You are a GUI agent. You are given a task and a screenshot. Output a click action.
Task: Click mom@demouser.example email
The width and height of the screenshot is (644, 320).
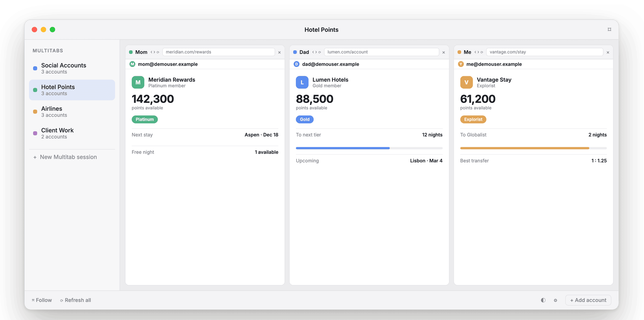pos(168,64)
